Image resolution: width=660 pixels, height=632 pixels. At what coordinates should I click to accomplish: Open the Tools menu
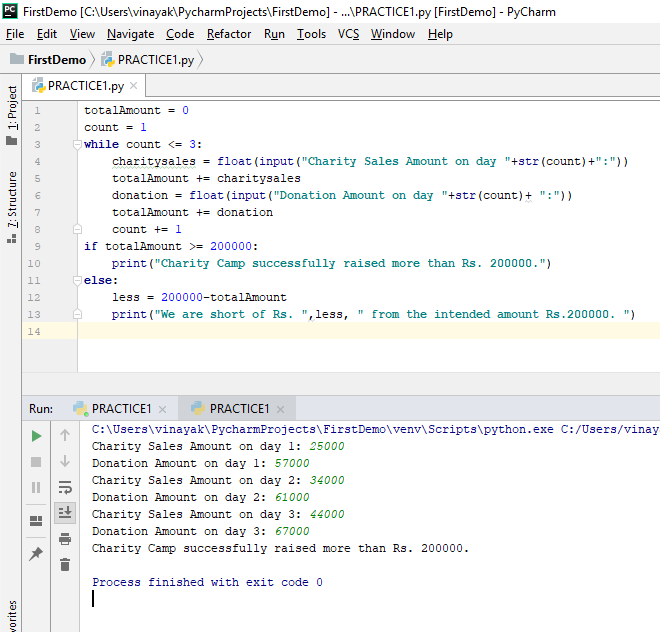pyautogui.click(x=311, y=34)
